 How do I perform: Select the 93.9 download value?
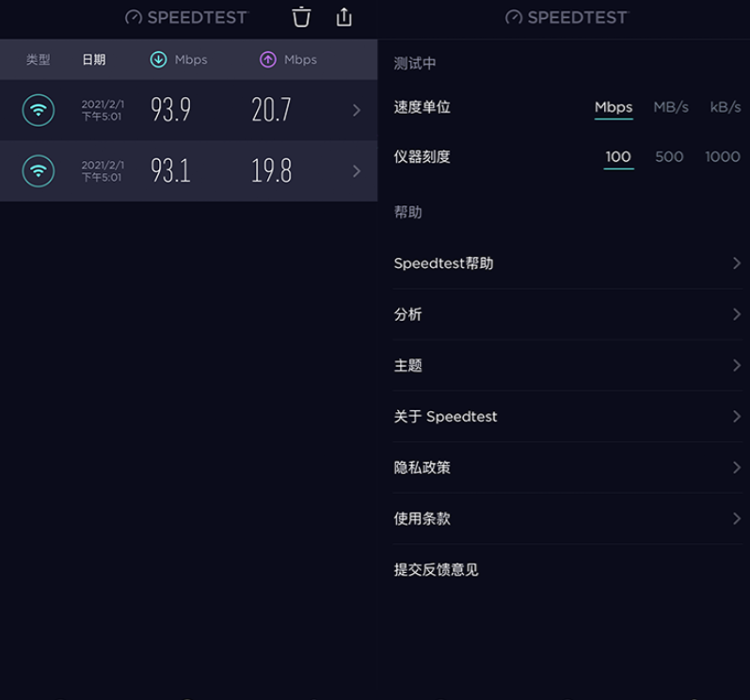click(x=170, y=109)
